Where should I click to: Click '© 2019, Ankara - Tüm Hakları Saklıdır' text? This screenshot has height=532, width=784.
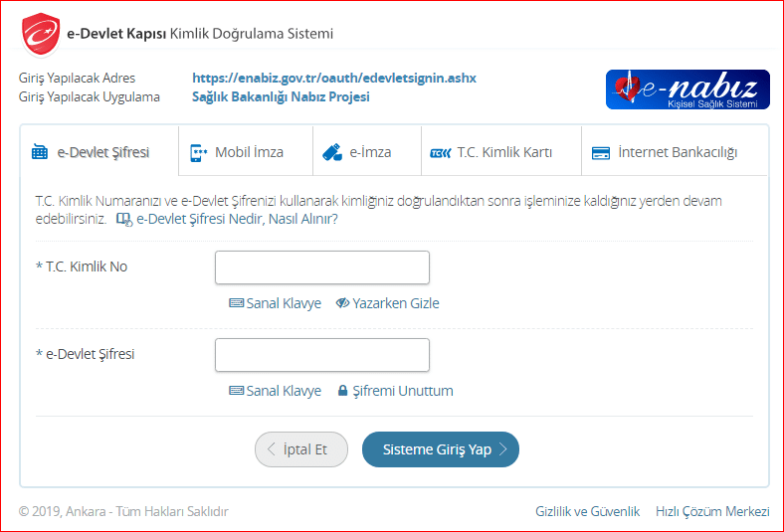(x=123, y=511)
